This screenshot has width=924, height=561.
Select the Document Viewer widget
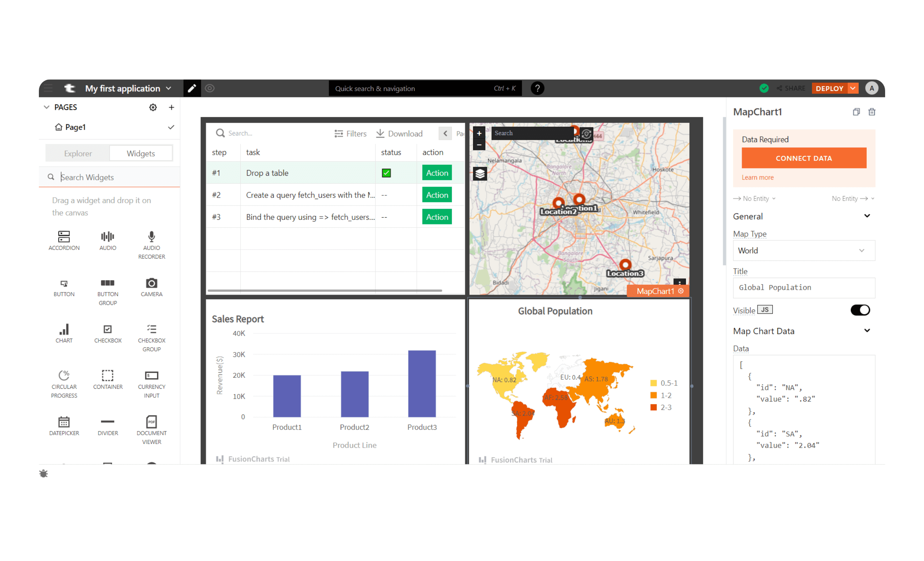(x=152, y=431)
